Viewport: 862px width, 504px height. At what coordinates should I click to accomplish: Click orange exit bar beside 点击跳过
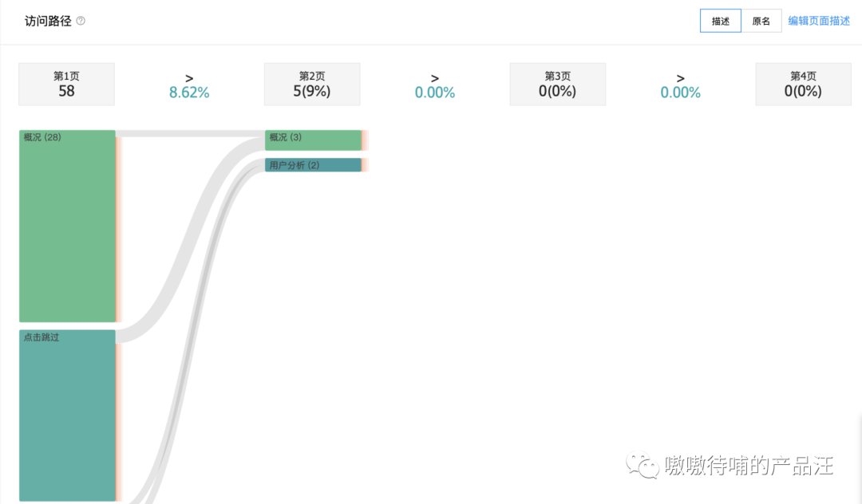(x=118, y=422)
